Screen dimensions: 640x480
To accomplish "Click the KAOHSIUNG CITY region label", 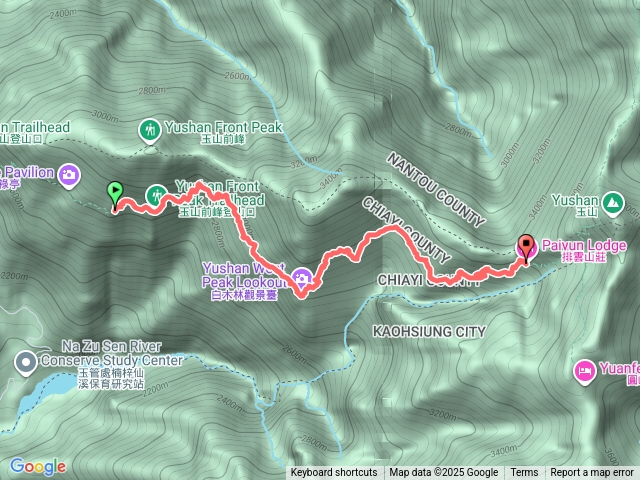I will tap(429, 331).
